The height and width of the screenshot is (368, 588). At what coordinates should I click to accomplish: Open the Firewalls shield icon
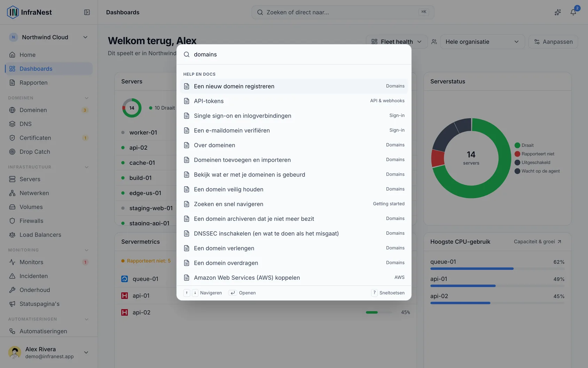(12, 221)
